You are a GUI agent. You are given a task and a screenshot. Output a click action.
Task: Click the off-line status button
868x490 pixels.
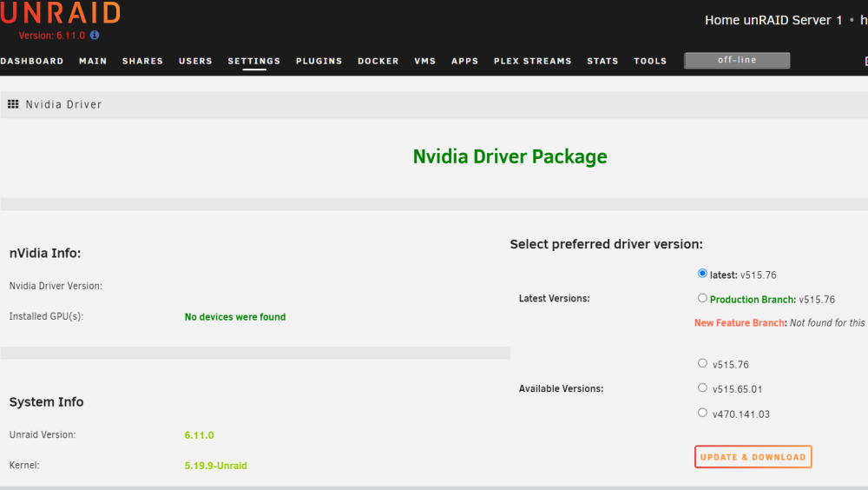pos(737,60)
